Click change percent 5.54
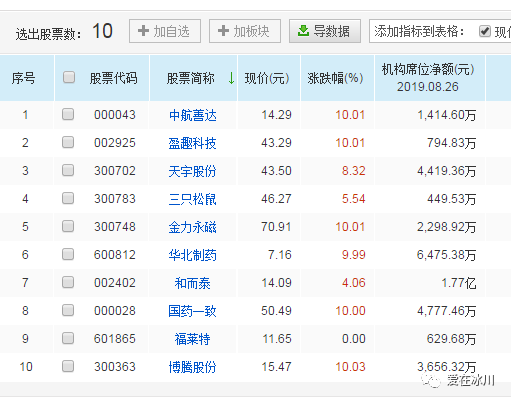Image resolution: width=511 pixels, height=403 pixels. tap(354, 199)
